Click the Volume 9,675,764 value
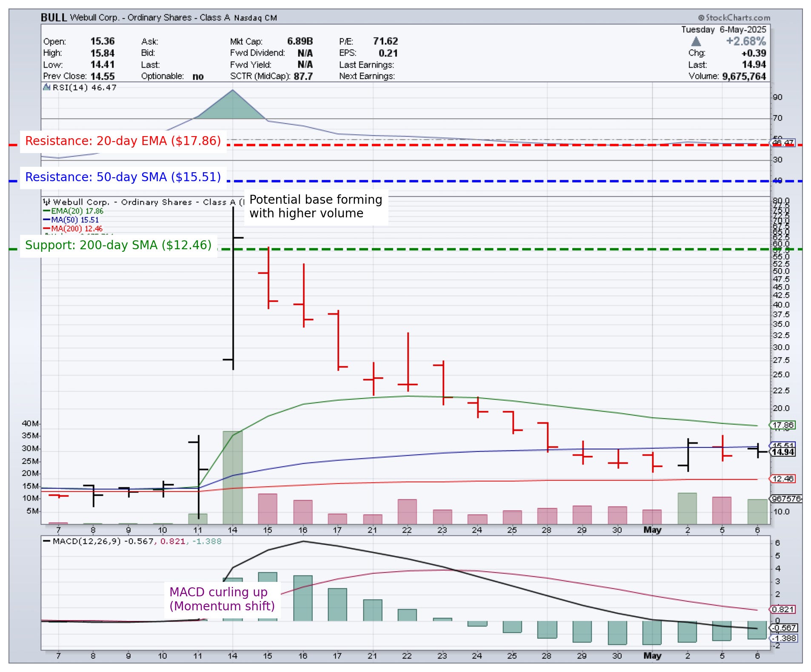The width and height of the screenshot is (811, 672). [744, 76]
